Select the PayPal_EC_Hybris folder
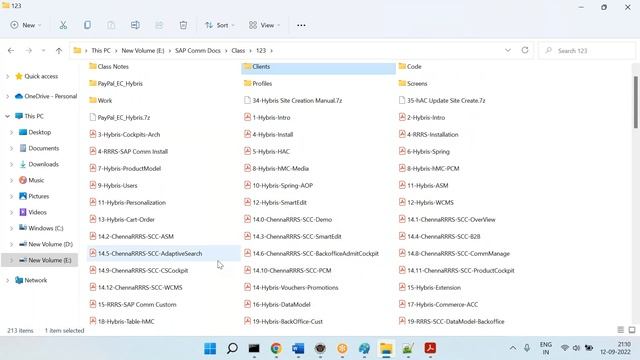This screenshot has height=360, width=640. coord(116,84)
